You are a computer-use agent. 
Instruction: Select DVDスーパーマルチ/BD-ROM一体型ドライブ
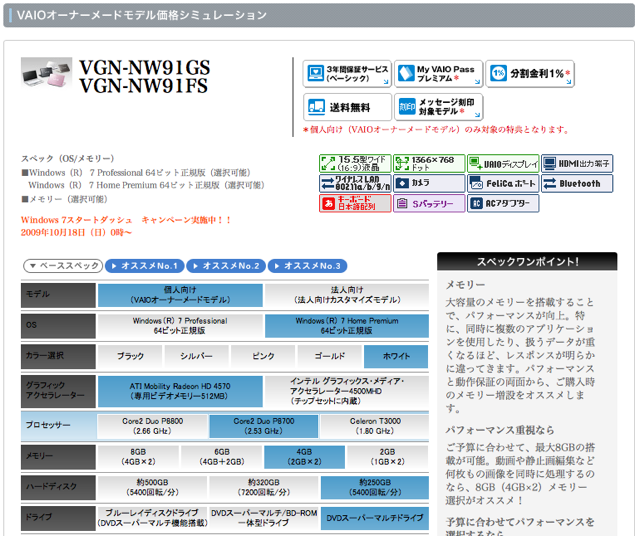pos(264,518)
